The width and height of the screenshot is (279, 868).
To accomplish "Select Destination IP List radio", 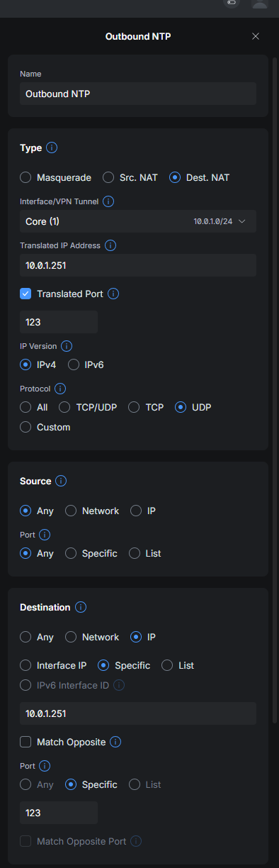I will [167, 665].
